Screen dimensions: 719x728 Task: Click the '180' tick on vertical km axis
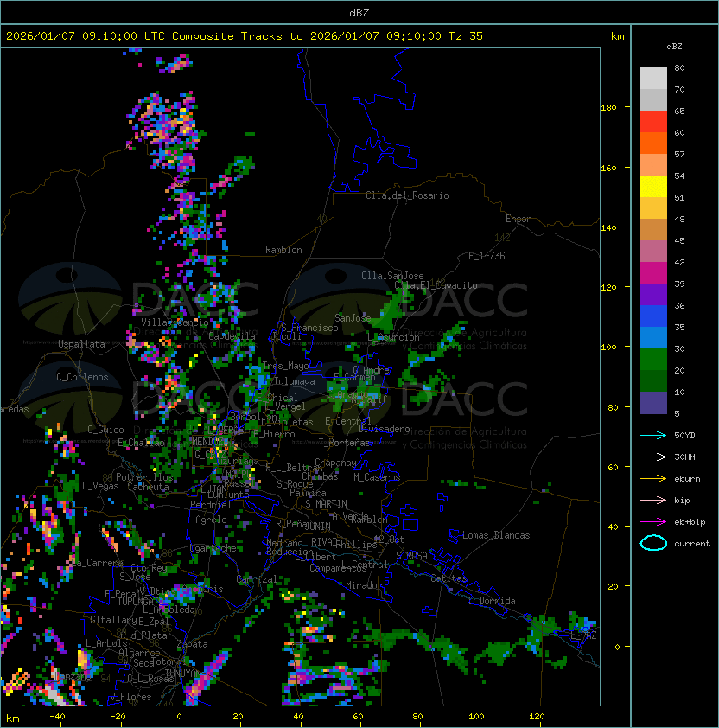608,108
